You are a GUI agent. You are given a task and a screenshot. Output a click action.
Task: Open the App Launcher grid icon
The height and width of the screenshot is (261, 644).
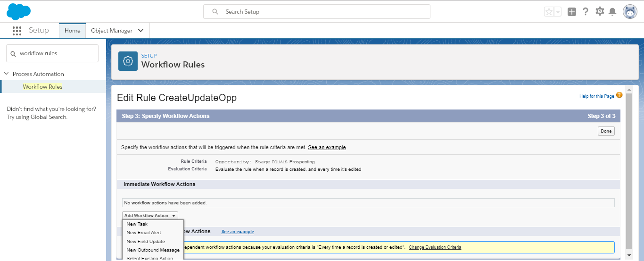pos(17,31)
